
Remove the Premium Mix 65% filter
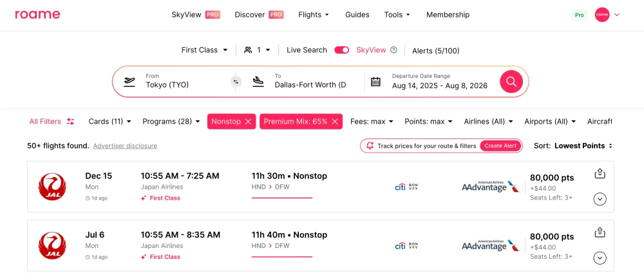coord(335,122)
